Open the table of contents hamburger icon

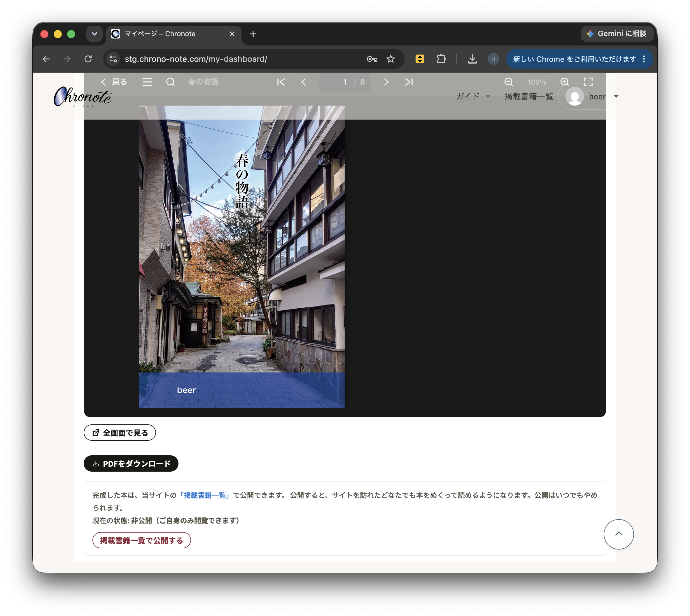tap(147, 82)
